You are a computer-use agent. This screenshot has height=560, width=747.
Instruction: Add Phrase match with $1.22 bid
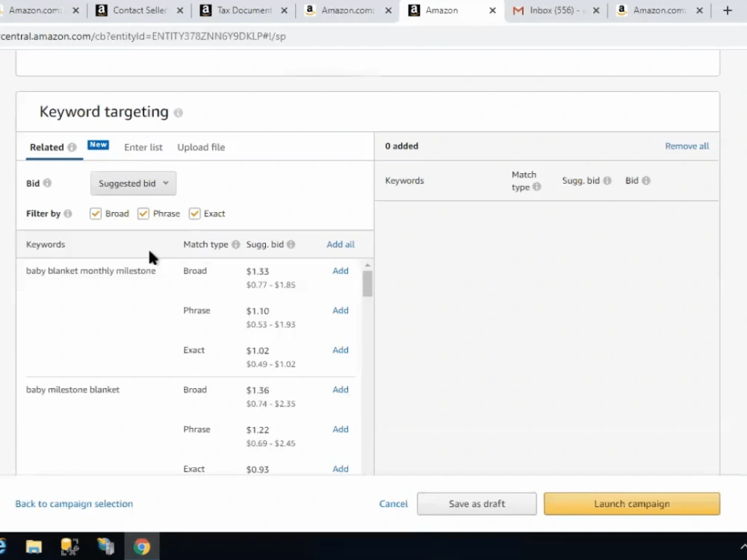click(341, 429)
